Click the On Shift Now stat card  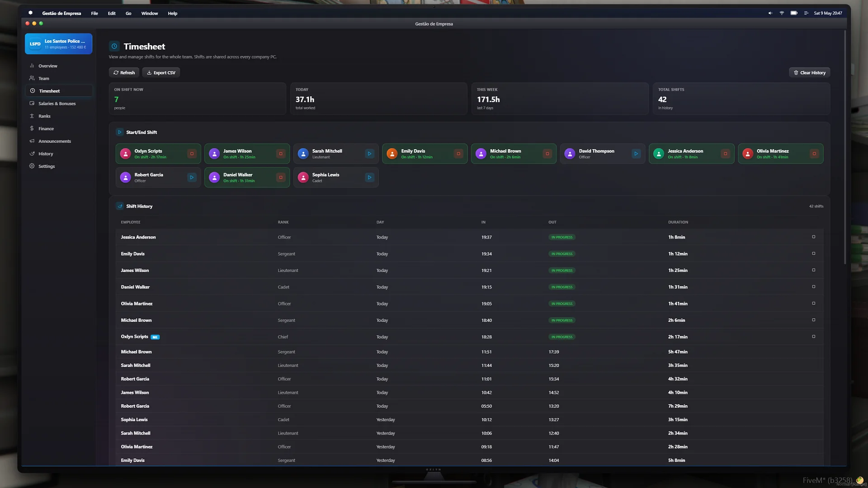[x=198, y=99]
